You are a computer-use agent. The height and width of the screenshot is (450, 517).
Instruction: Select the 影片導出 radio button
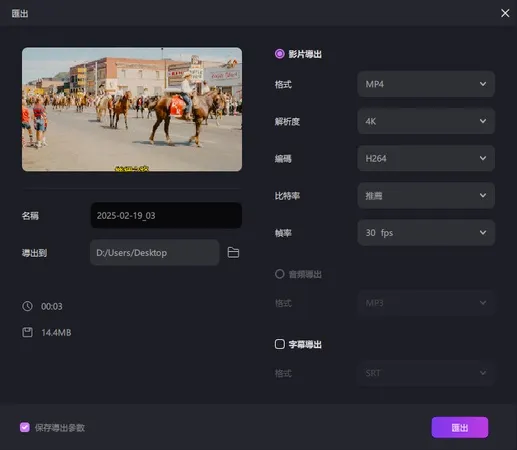[x=280, y=54]
